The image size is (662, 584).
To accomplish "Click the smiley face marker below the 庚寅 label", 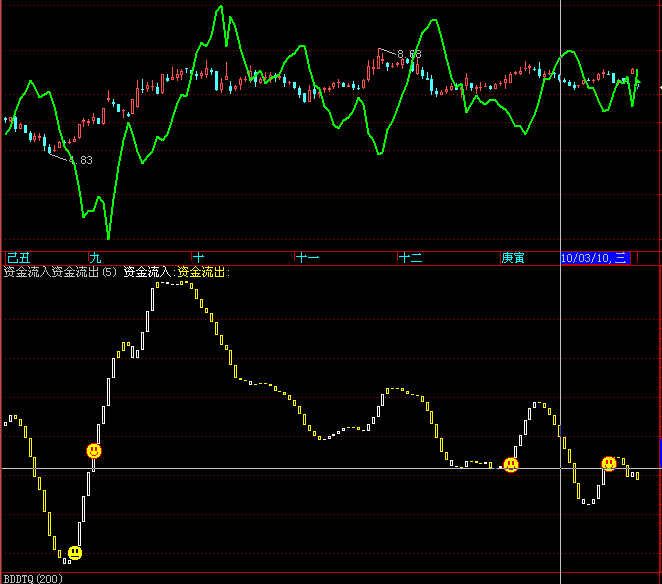I will pyautogui.click(x=511, y=464).
